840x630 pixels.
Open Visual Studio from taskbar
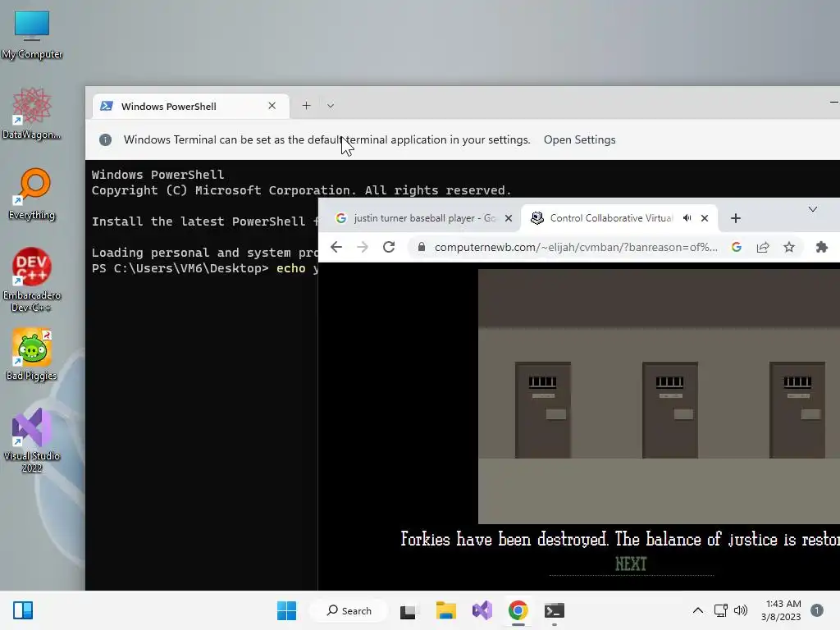[x=482, y=610]
